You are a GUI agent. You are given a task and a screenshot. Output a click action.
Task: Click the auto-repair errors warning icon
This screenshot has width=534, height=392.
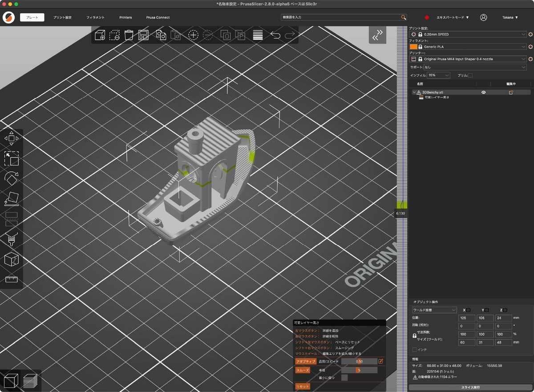415,377
